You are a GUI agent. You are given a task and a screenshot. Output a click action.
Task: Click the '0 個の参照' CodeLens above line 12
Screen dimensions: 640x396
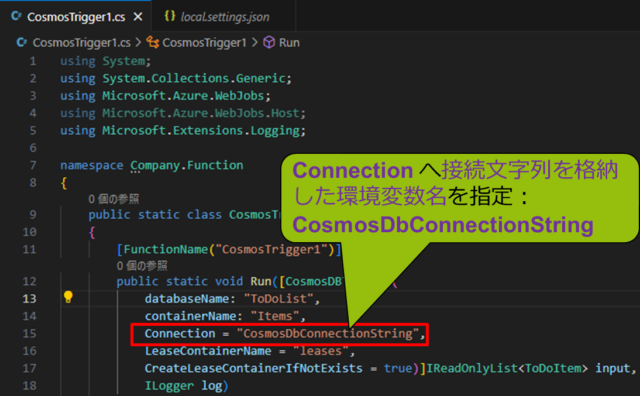142,266
